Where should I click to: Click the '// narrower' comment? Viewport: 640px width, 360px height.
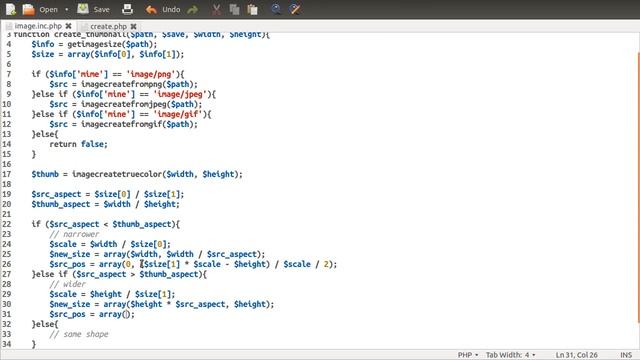point(74,234)
